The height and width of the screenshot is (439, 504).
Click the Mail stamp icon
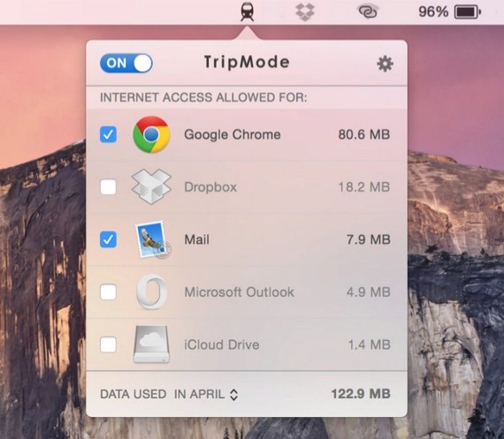tap(153, 239)
